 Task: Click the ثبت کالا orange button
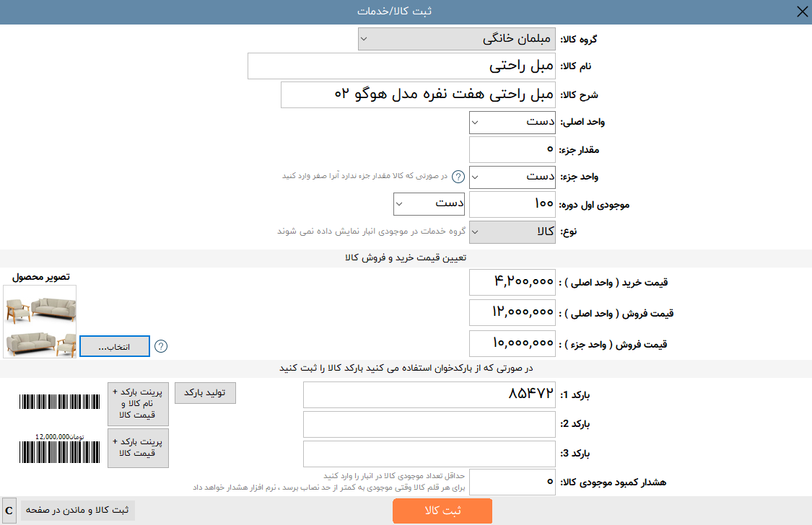coord(442,511)
